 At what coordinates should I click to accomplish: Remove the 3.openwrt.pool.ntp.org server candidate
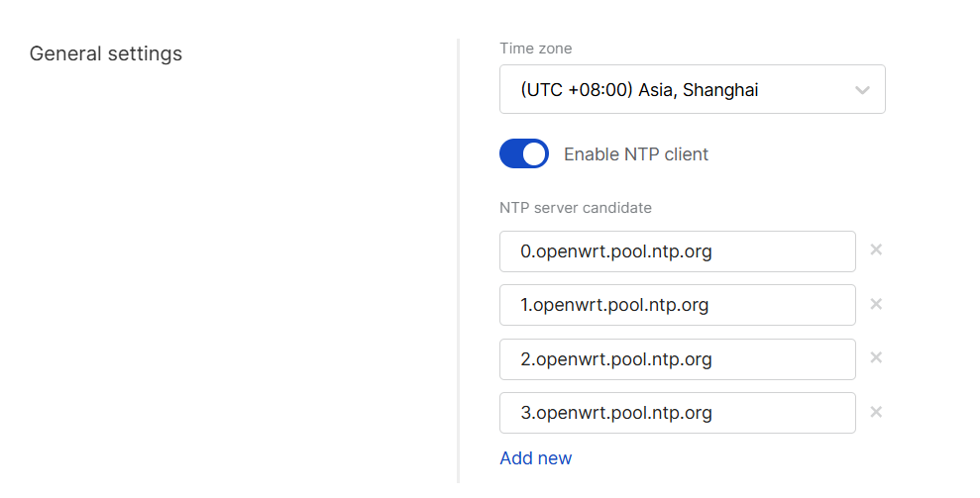click(x=876, y=412)
